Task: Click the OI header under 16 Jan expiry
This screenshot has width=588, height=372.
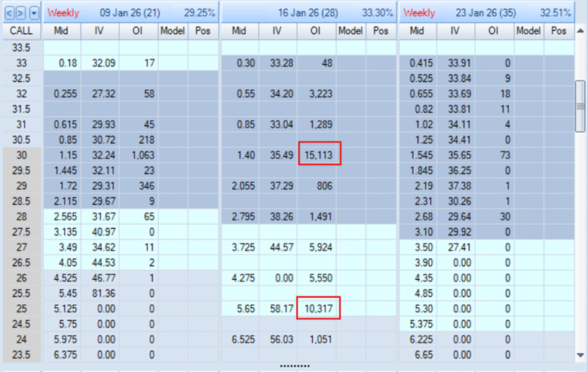Action: [x=317, y=31]
